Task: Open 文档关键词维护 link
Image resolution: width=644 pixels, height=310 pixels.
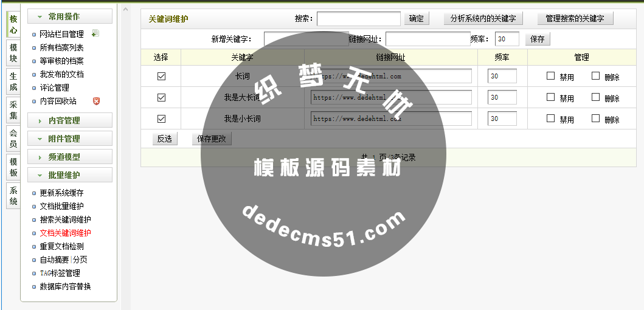Action: pos(65,233)
